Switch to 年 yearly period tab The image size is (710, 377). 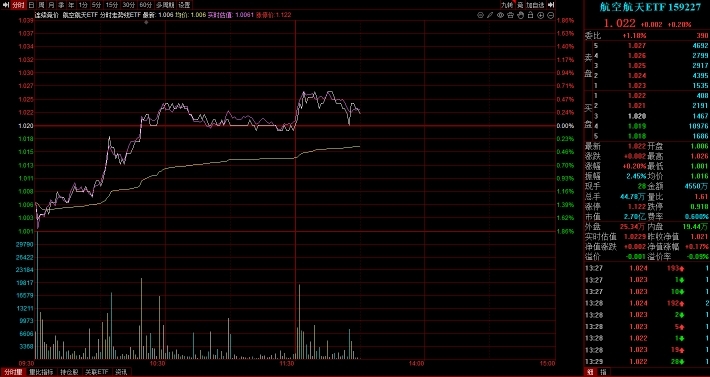coord(71,5)
